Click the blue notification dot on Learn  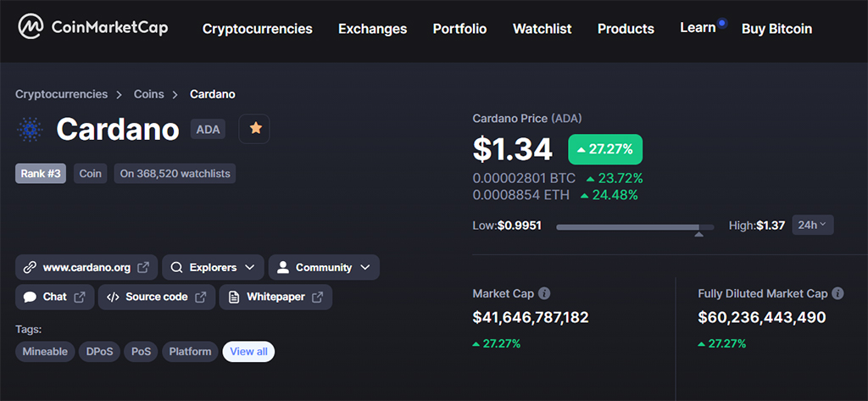[722, 23]
